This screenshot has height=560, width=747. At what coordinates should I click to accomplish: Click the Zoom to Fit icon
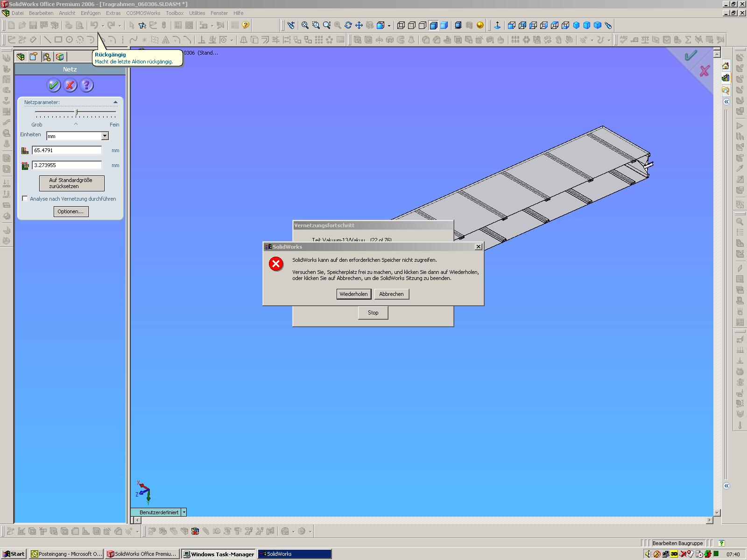(x=305, y=25)
